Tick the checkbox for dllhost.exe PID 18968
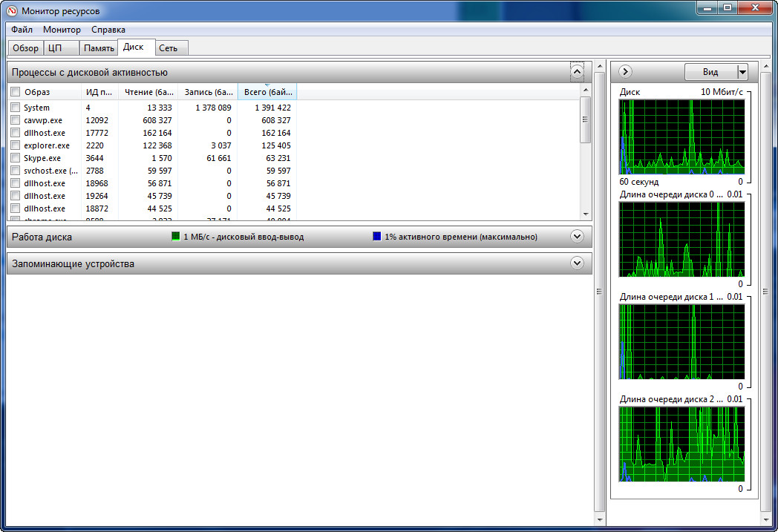 point(16,183)
